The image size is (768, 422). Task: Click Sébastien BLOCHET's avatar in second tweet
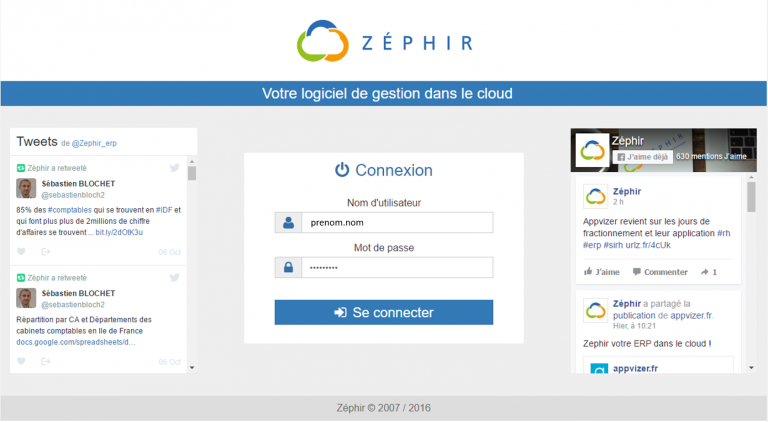click(26, 298)
